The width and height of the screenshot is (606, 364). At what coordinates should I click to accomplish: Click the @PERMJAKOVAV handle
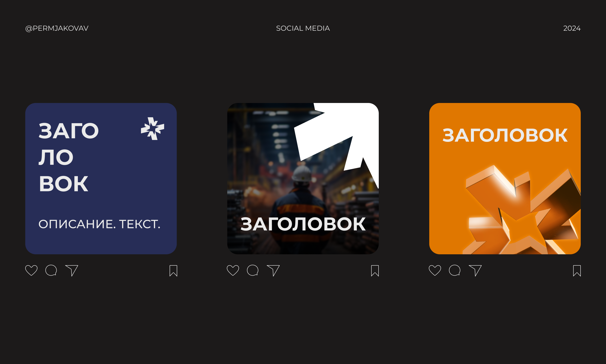(57, 28)
